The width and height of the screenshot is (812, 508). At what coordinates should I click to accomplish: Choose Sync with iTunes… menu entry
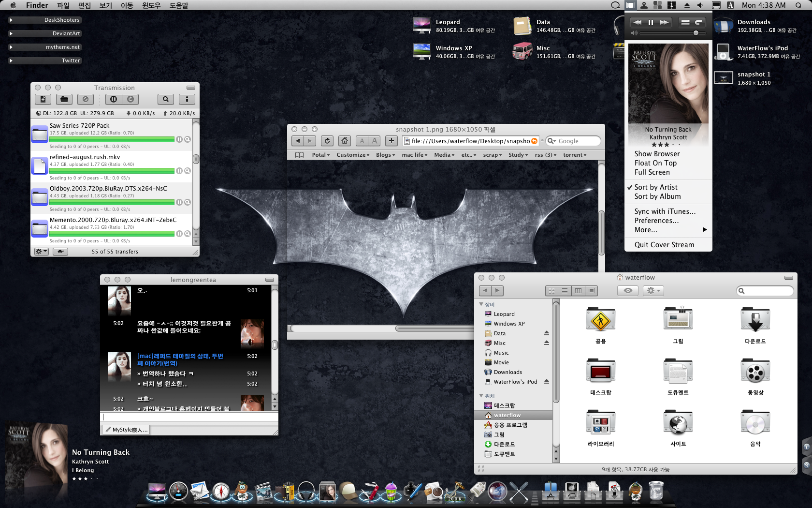[668, 211]
